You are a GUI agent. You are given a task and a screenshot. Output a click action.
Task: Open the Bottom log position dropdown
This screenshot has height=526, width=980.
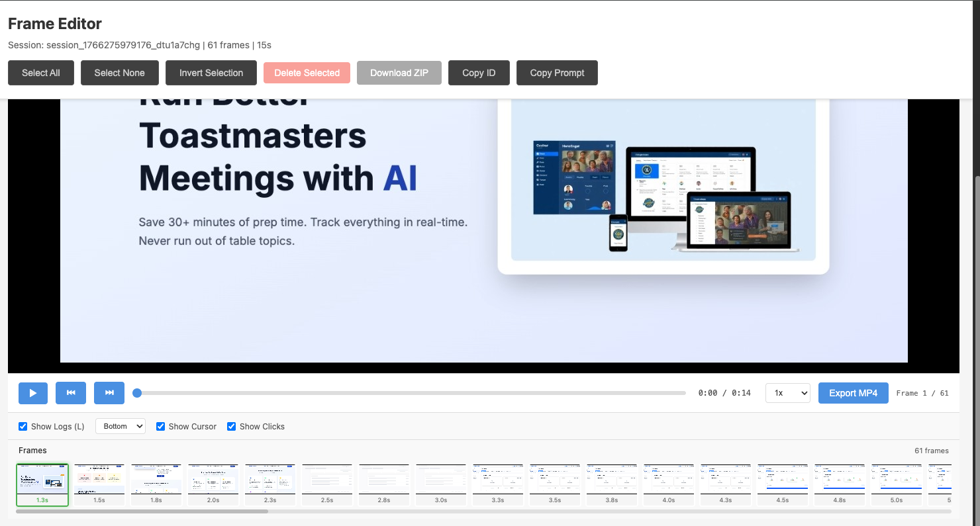click(121, 427)
